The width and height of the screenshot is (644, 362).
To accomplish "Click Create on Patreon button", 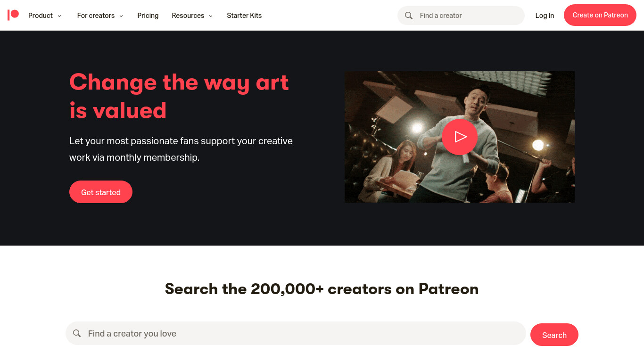I will pyautogui.click(x=600, y=15).
